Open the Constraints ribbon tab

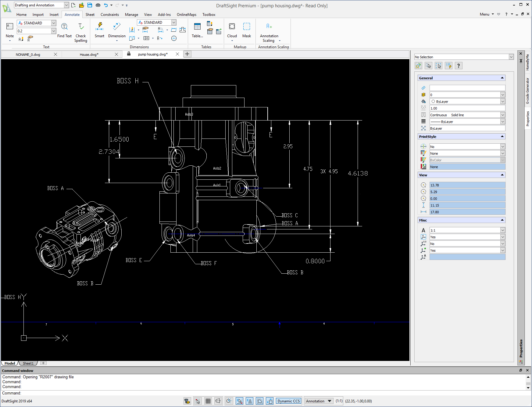pyautogui.click(x=109, y=14)
